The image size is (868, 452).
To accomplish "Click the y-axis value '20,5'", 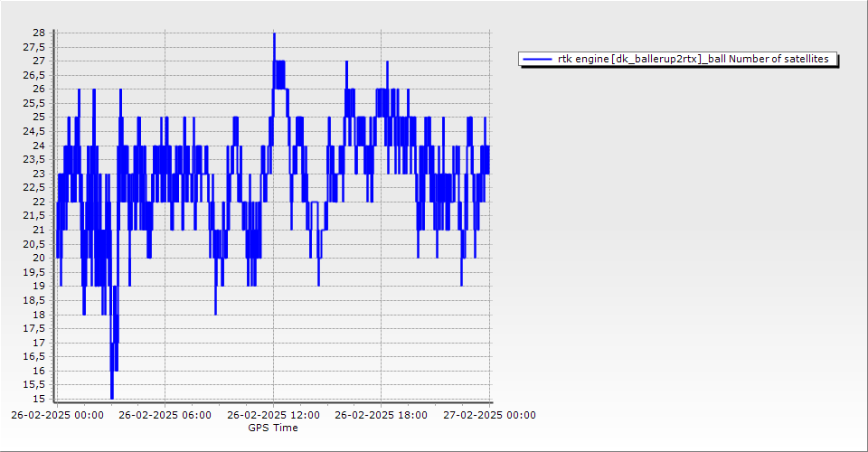I will pos(33,244).
